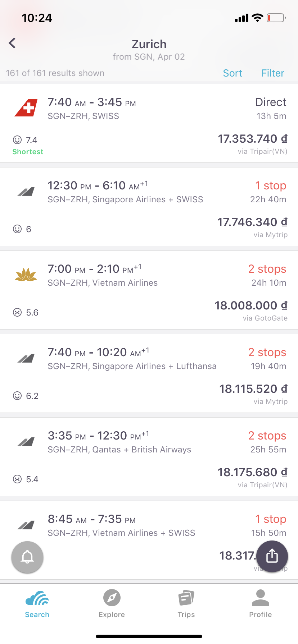The image size is (298, 644).
Task: Tap the Vietnam Airlines lotus logo
Action: (26, 275)
